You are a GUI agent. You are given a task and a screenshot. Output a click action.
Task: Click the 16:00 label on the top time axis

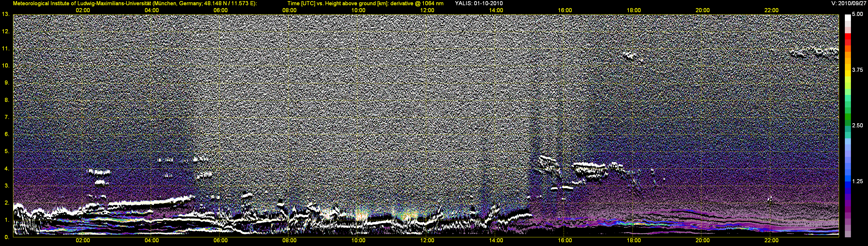click(565, 10)
